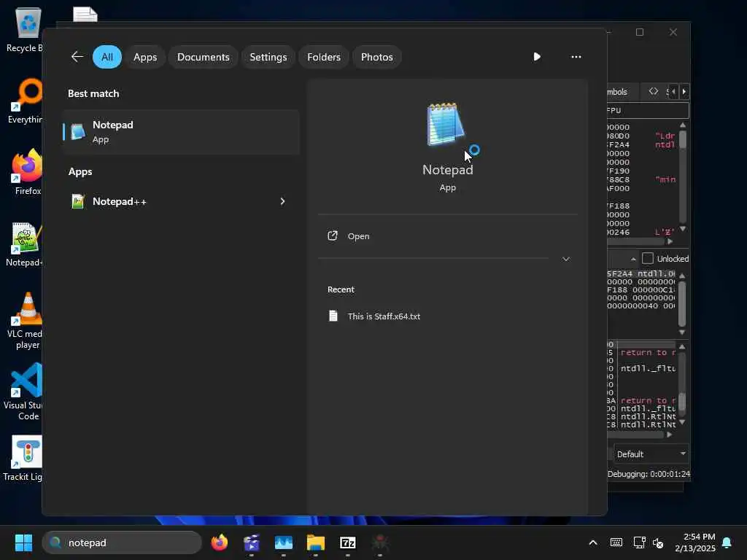Move debugger tabs left with arrow

(x=673, y=91)
